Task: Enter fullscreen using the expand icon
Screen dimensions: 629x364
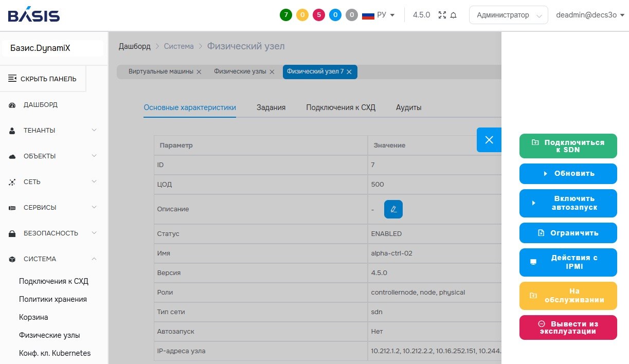Action: pos(443,15)
